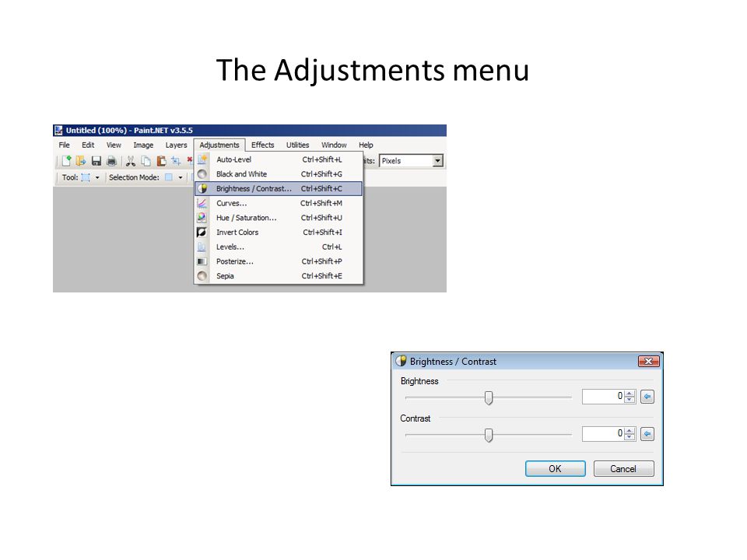Click the Print toolbar icon
This screenshot has width=747, height=560.
[x=111, y=161]
